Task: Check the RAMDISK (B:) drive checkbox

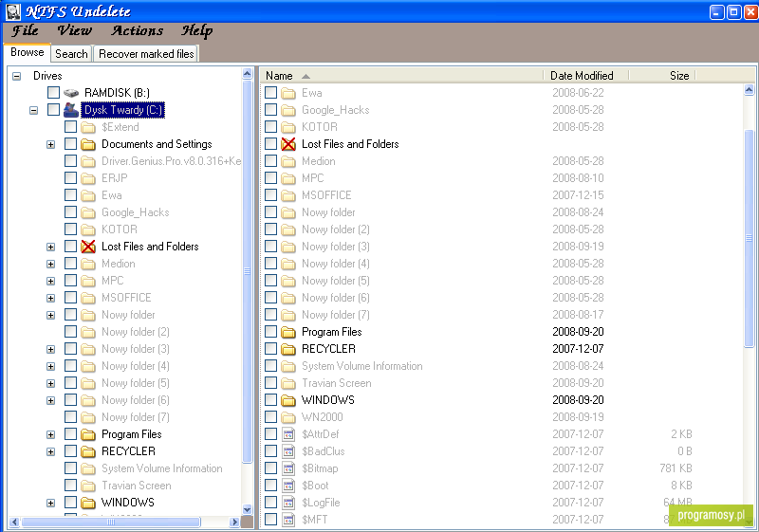Action: 54,92
